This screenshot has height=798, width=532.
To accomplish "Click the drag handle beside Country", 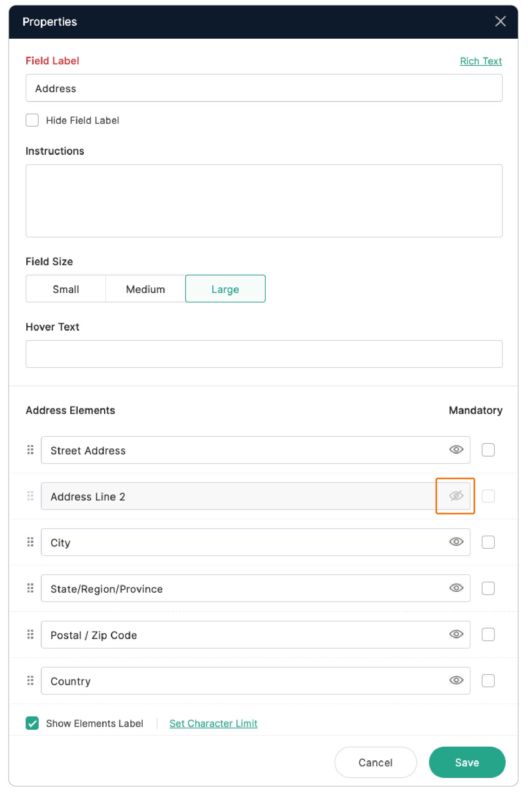I will click(x=30, y=681).
